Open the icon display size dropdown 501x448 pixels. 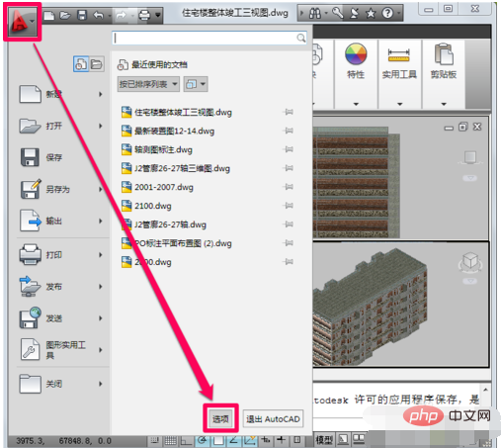[196, 84]
